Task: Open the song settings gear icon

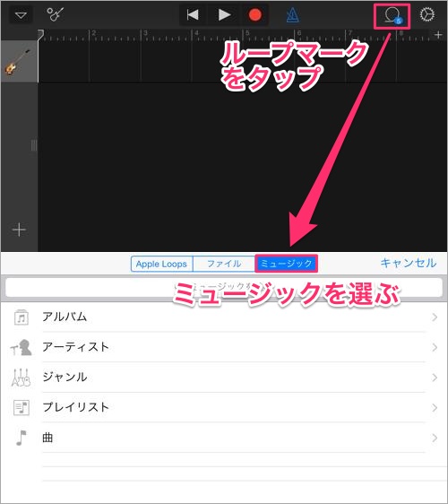Action: (427, 14)
